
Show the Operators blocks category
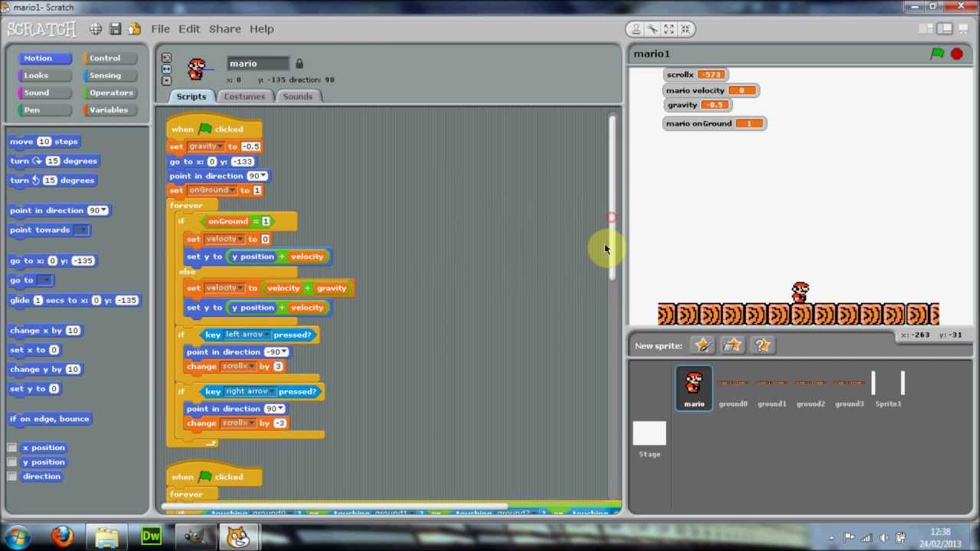point(111,93)
